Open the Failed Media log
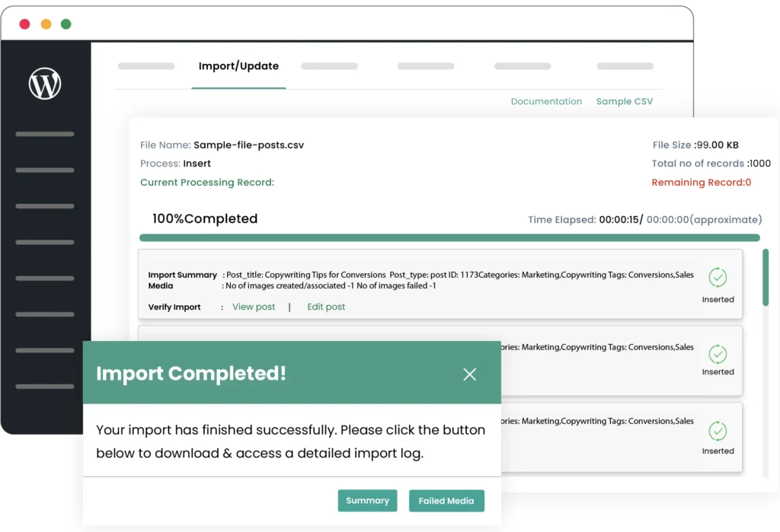The height and width of the screenshot is (532, 780). click(446, 501)
